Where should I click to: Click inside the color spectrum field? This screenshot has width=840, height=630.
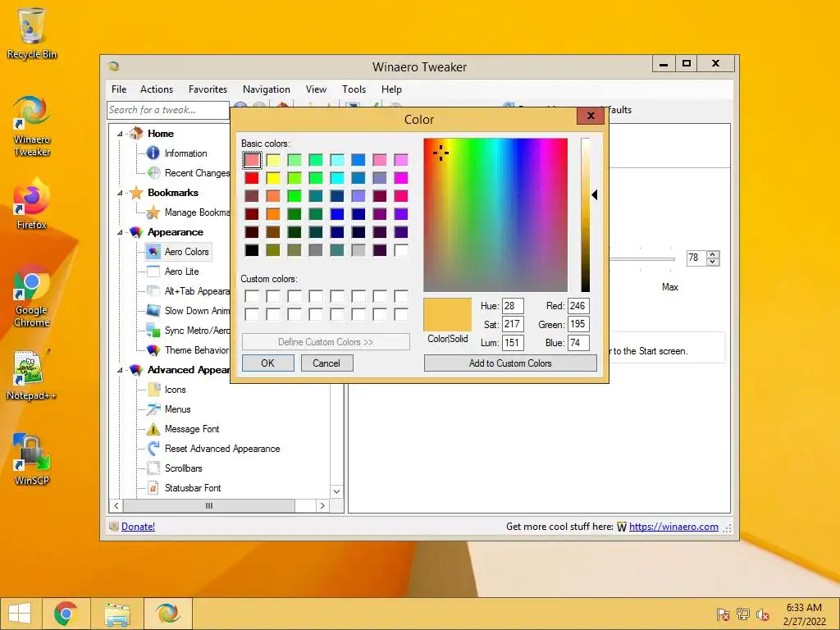click(x=495, y=215)
